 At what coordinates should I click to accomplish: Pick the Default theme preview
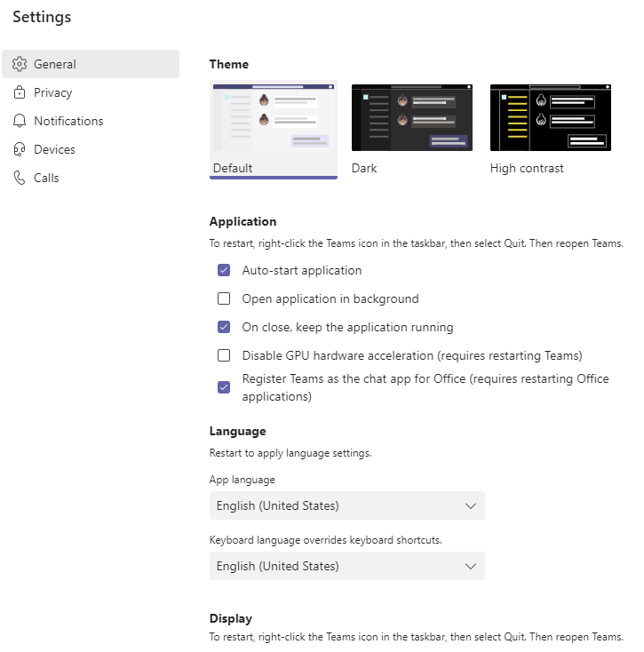click(274, 117)
